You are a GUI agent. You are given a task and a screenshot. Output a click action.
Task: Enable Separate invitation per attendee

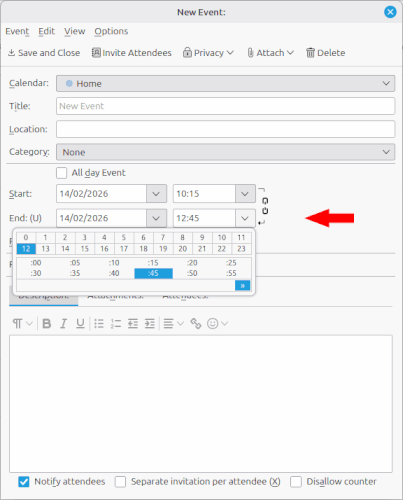tap(120, 482)
